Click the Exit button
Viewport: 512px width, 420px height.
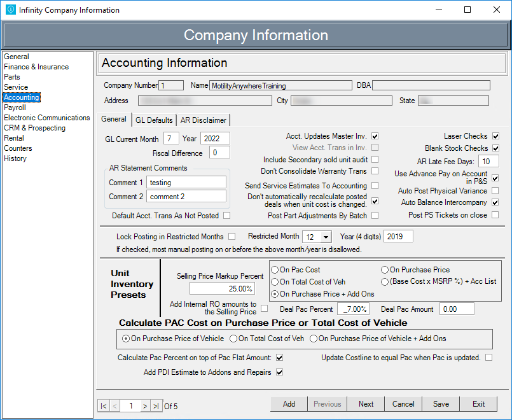click(479, 404)
